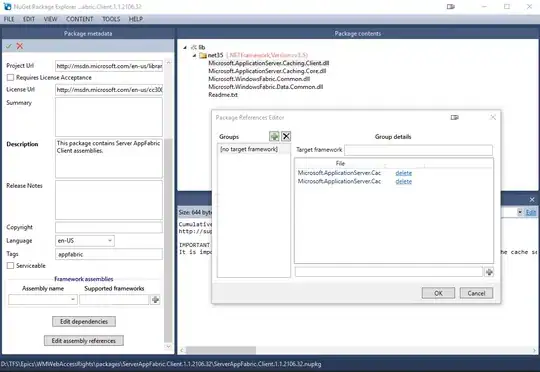
Task: Close the file content viewer pane
Action: tap(532, 199)
